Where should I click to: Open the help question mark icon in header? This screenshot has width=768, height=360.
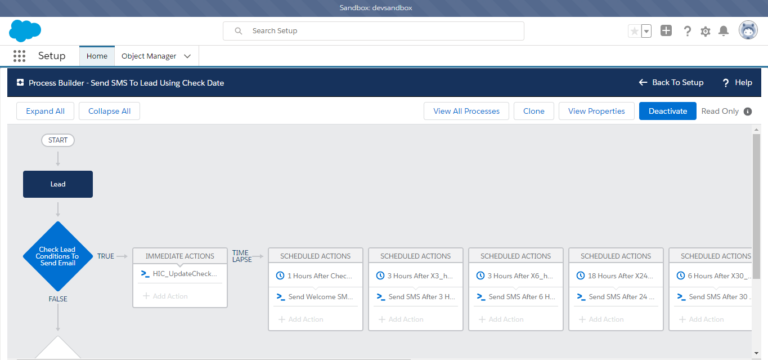coord(687,31)
